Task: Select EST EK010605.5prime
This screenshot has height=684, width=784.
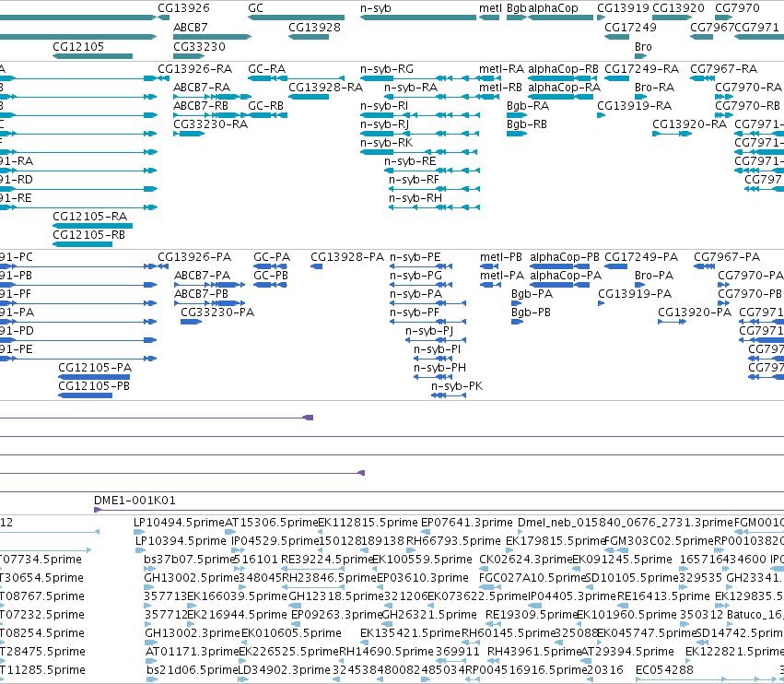Action: (x=291, y=633)
